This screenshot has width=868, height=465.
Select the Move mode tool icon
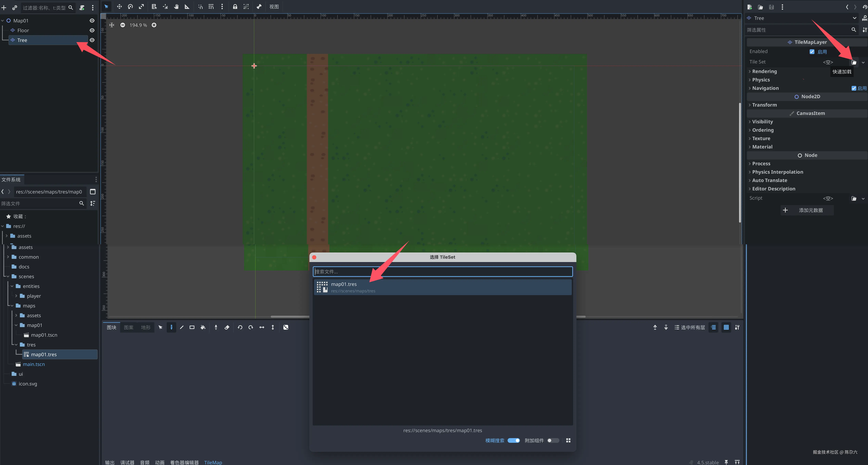click(119, 6)
